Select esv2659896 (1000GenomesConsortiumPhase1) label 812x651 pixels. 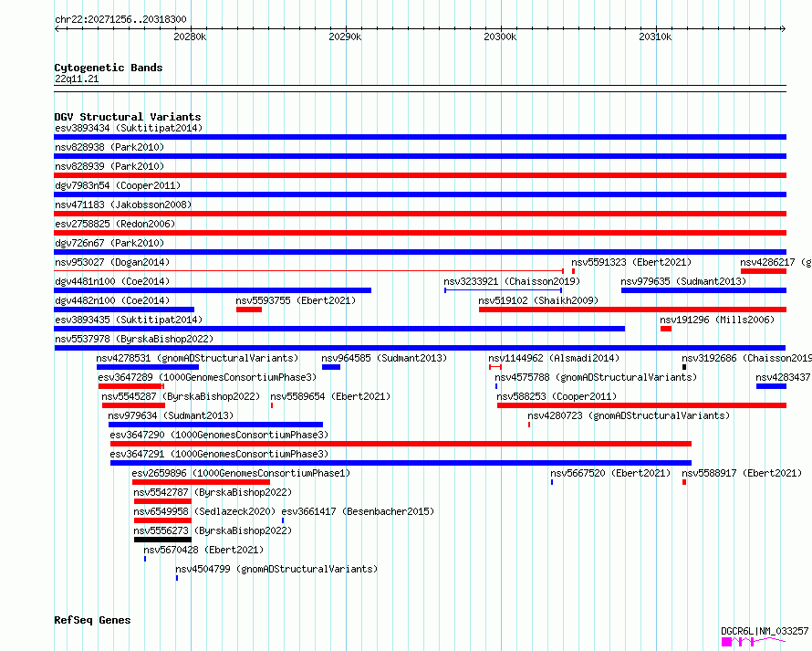[x=241, y=473]
